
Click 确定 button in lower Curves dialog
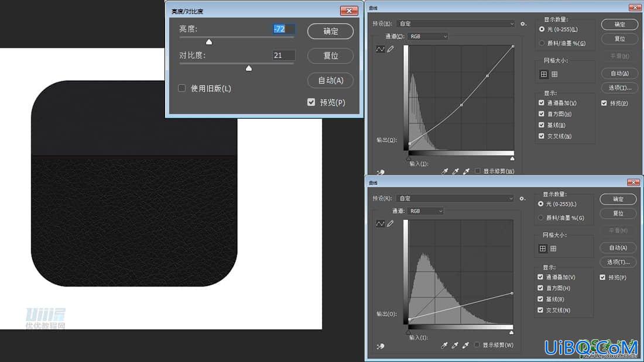[x=618, y=199]
